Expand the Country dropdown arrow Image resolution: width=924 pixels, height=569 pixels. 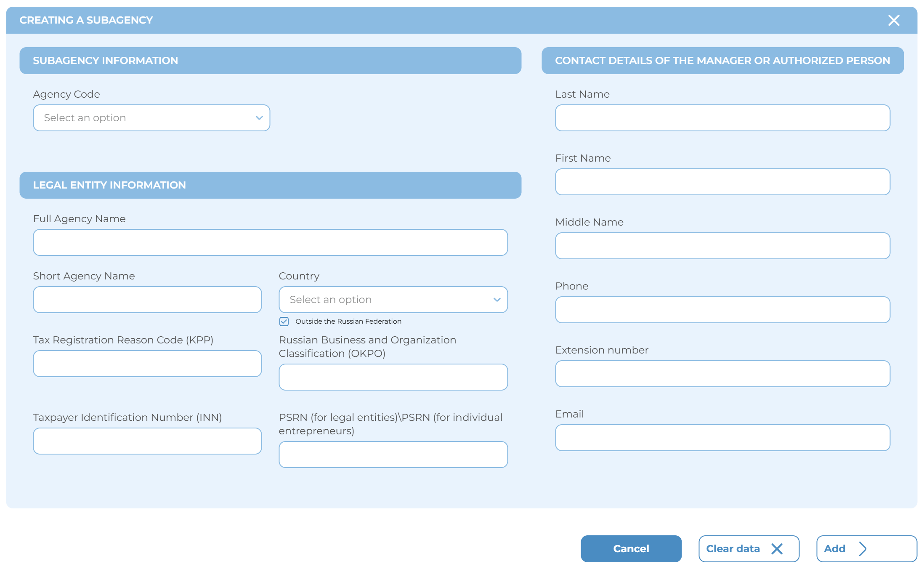pyautogui.click(x=497, y=300)
